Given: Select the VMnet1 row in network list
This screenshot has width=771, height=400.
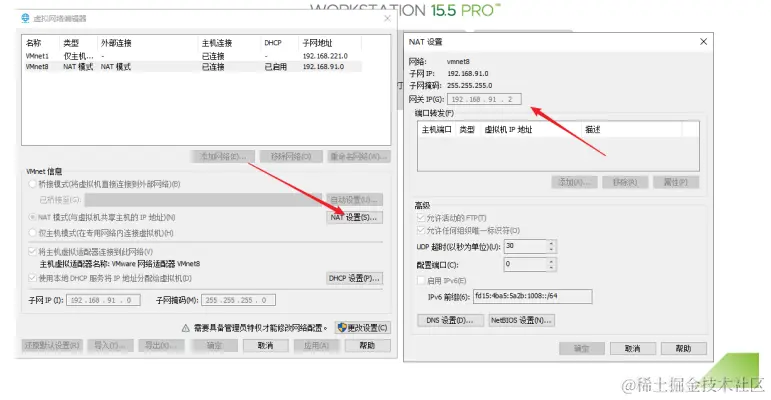Looking at the screenshot, I should tap(193, 56).
